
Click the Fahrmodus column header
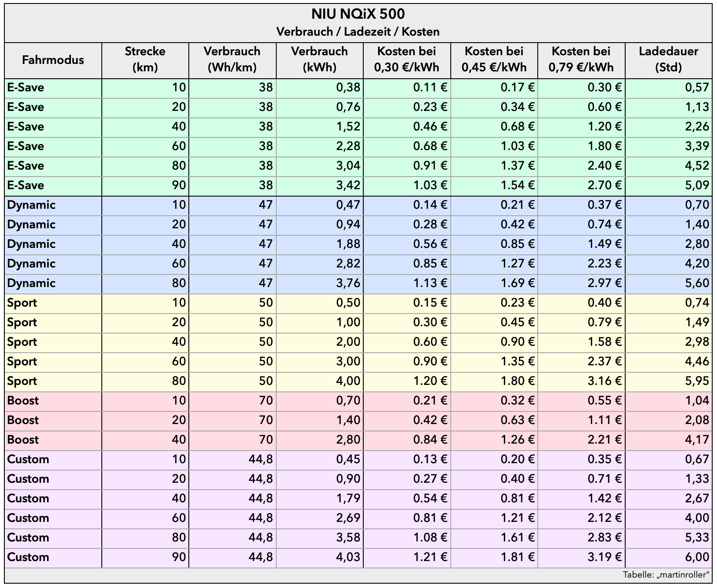53,60
